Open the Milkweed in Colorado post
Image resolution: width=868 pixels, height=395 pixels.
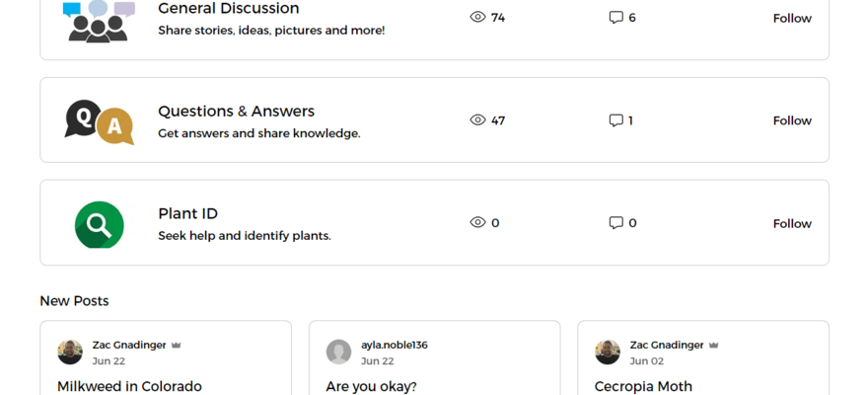129,386
